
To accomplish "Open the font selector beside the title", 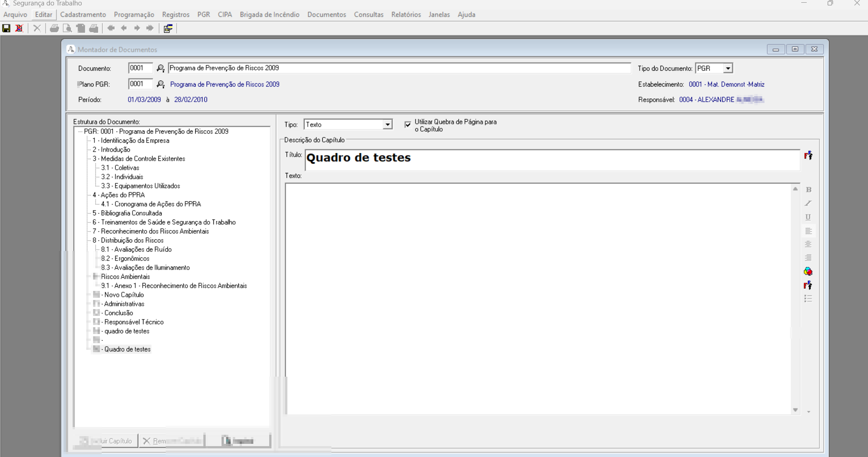I will click(809, 156).
